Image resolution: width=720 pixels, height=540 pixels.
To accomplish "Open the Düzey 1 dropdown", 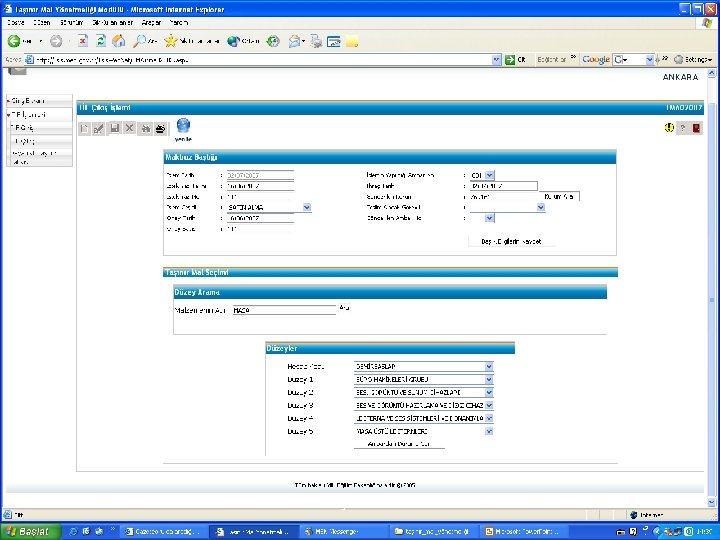I will point(489,380).
